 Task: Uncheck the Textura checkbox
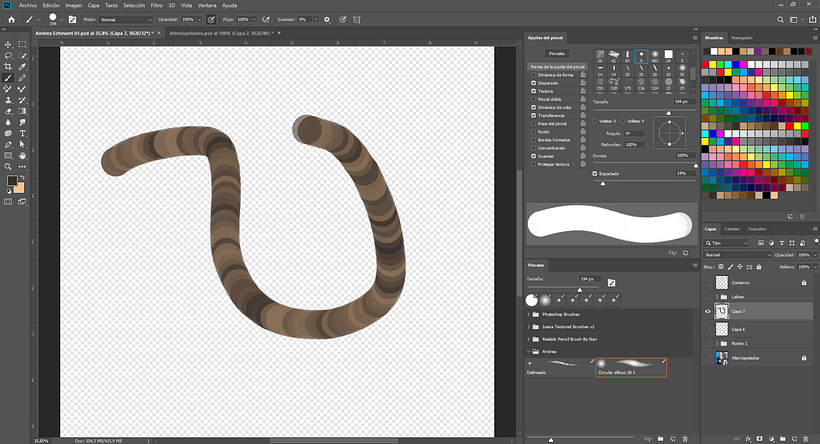click(533, 91)
